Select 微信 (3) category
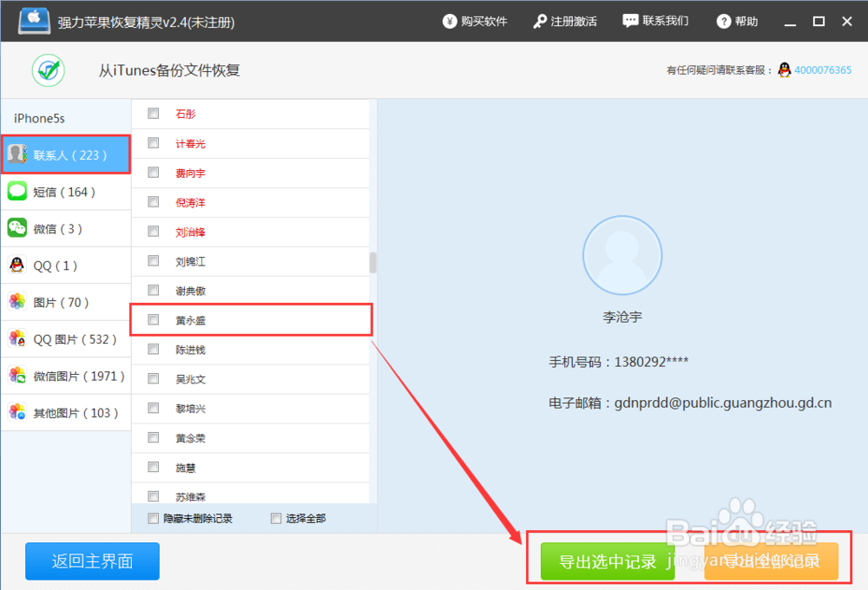Viewport: 868px width, 590px height. 66,228
